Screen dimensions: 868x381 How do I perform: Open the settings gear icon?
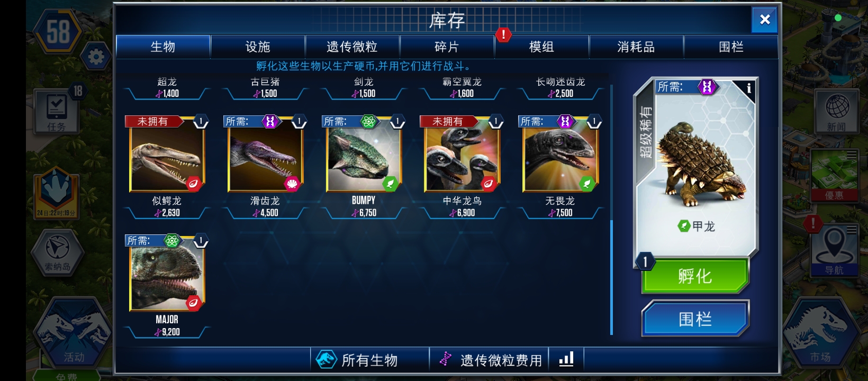tap(96, 56)
